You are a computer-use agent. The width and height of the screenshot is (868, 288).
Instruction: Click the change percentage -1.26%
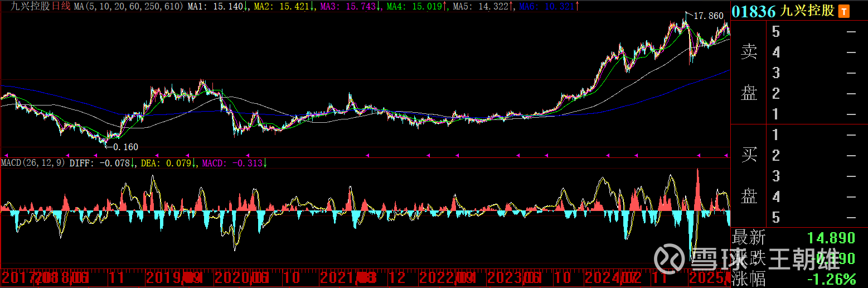(x=831, y=279)
